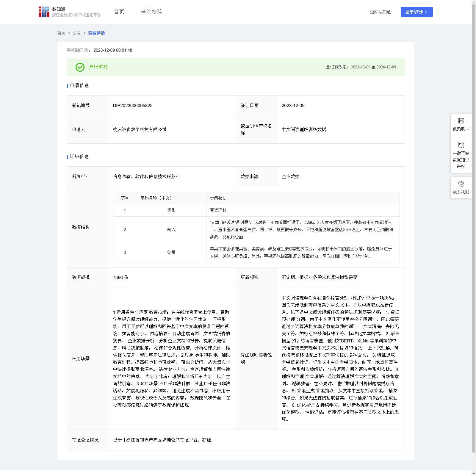Click the scrollbar down arrow

(x=474, y=473)
